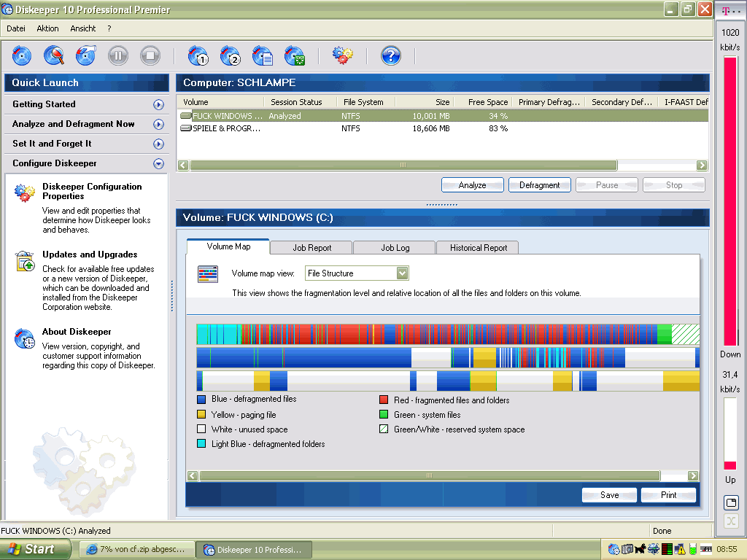
Task: Click the volume map horizontal scrollbar thumb
Action: 429,475
